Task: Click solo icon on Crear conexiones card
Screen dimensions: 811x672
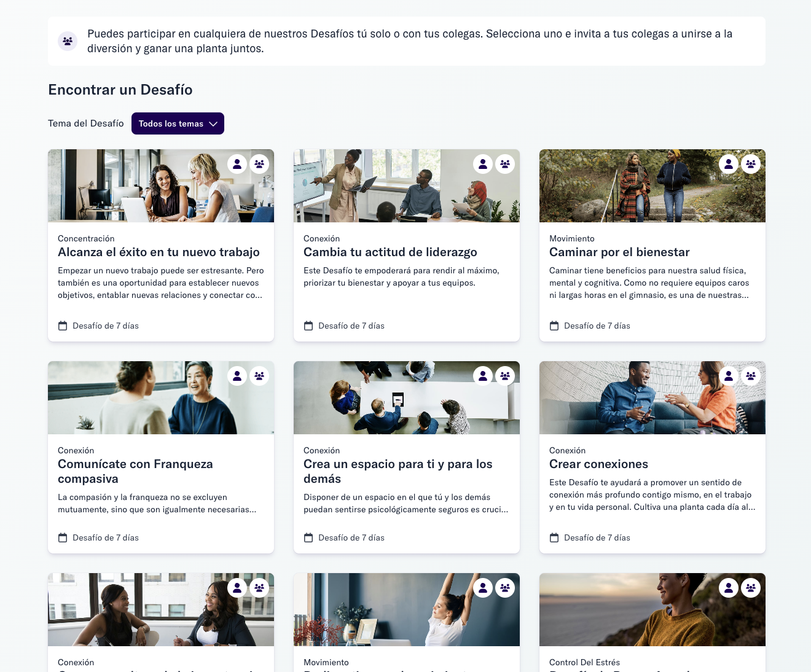Action: [729, 376]
